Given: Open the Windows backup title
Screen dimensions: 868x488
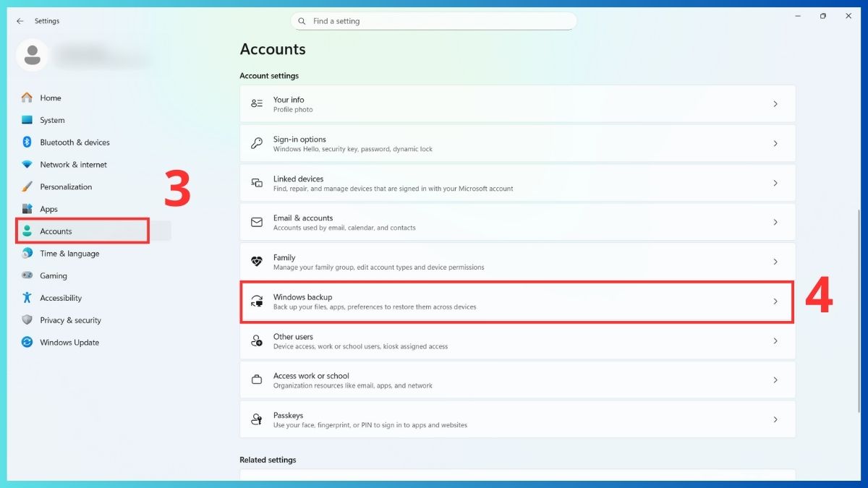Looking at the screenshot, I should [x=302, y=297].
